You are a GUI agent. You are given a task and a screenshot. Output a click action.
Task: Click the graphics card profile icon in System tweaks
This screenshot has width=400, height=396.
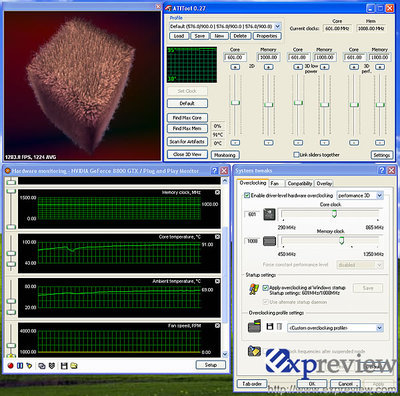pyautogui.click(x=254, y=326)
